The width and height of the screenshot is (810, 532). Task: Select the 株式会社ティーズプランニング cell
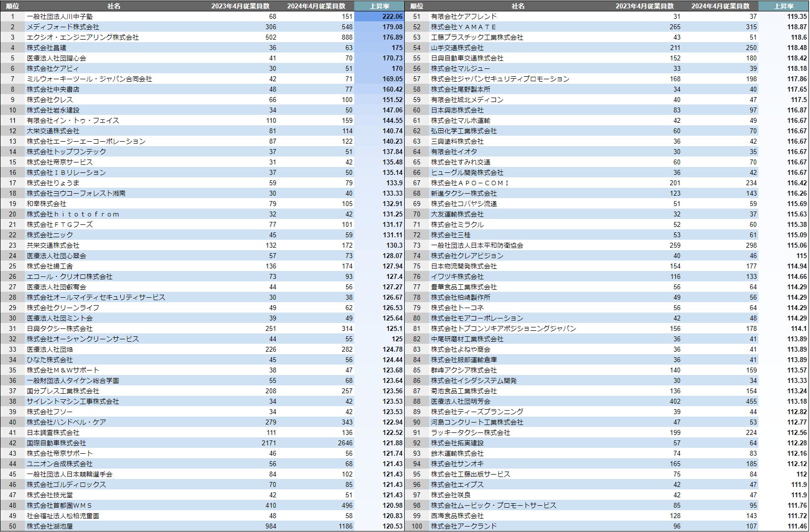[x=477, y=412]
